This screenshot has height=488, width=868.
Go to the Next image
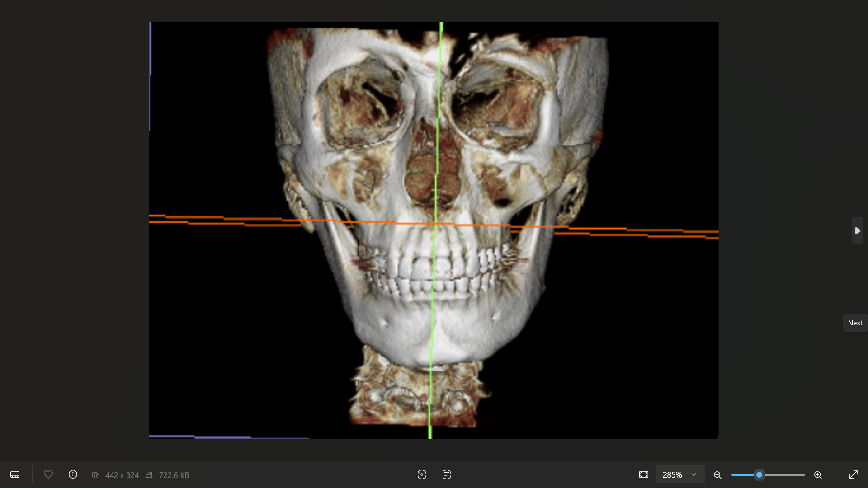[x=855, y=323]
